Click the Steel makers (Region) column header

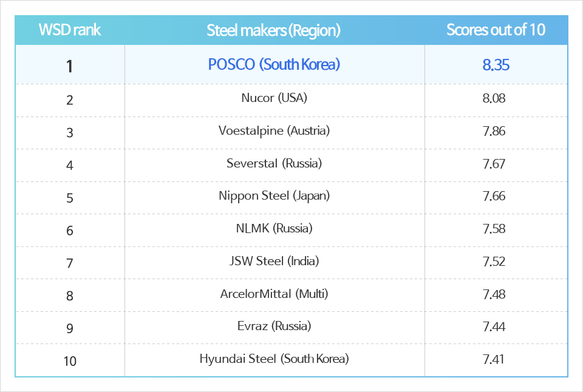click(274, 30)
